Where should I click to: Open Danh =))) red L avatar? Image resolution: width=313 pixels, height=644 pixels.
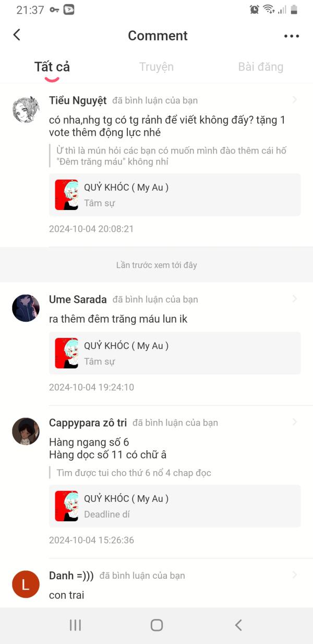26,584
